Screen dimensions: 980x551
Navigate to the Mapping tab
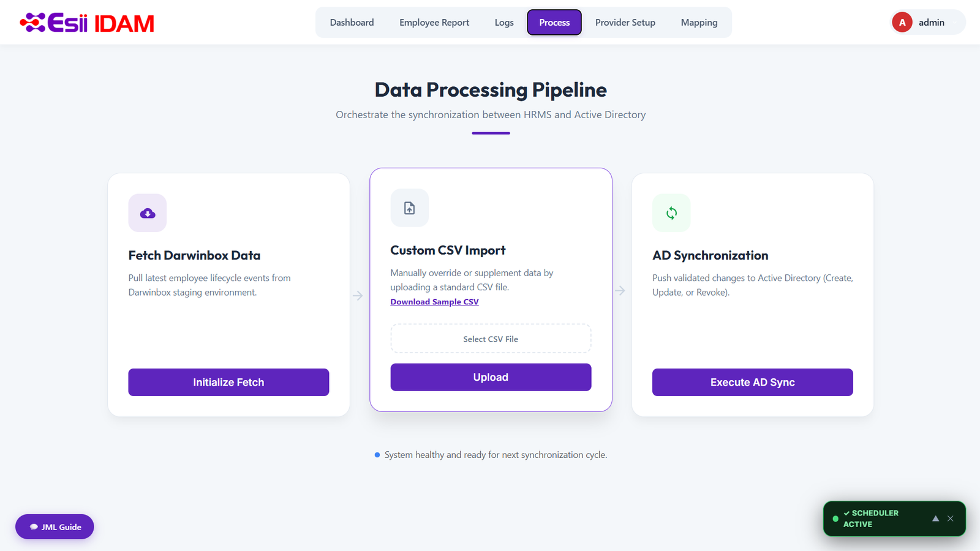(x=699, y=23)
